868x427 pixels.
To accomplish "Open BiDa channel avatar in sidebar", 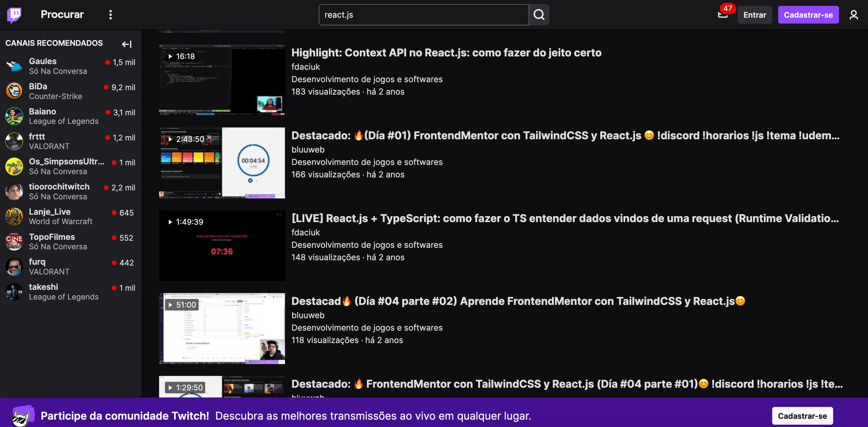I will [x=14, y=91].
